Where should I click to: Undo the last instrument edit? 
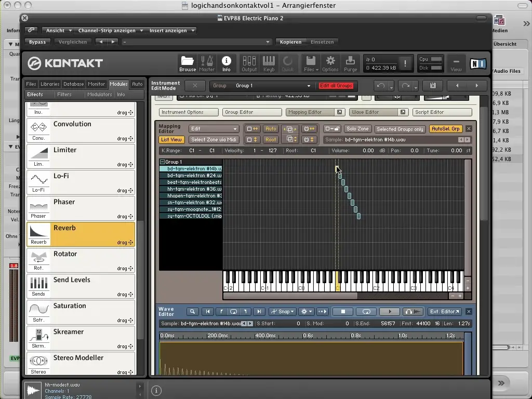pyautogui.click(x=381, y=86)
